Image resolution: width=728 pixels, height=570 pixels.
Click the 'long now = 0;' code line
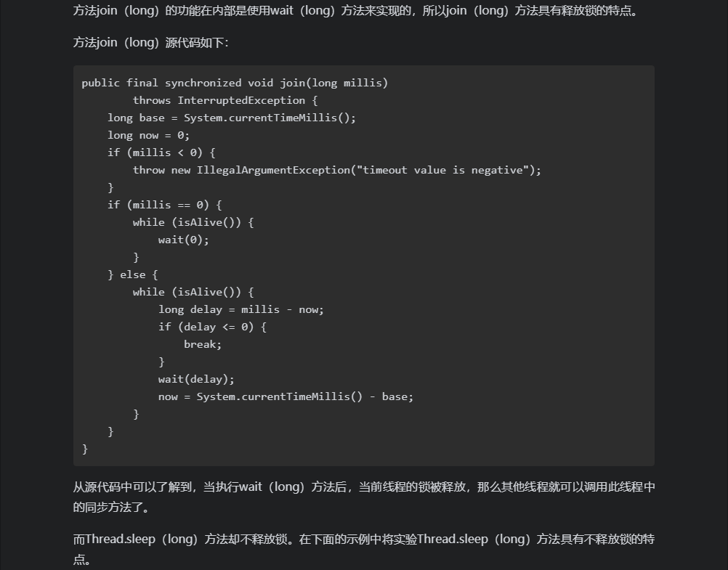148,135
